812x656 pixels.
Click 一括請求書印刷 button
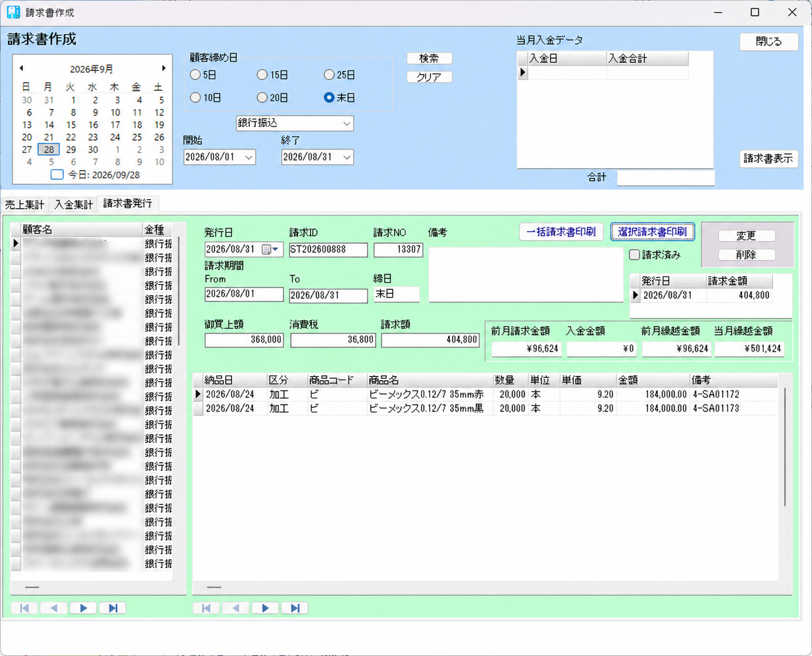[x=561, y=232]
